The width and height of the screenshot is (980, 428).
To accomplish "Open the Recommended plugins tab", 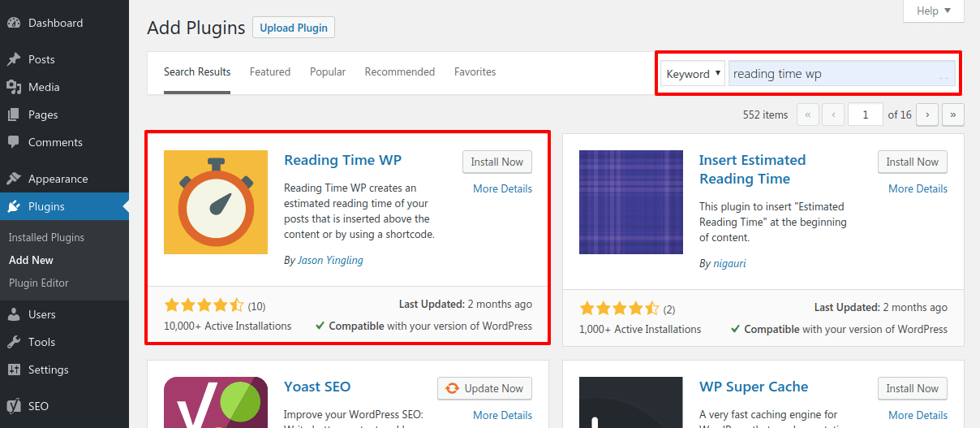I will click(x=400, y=71).
